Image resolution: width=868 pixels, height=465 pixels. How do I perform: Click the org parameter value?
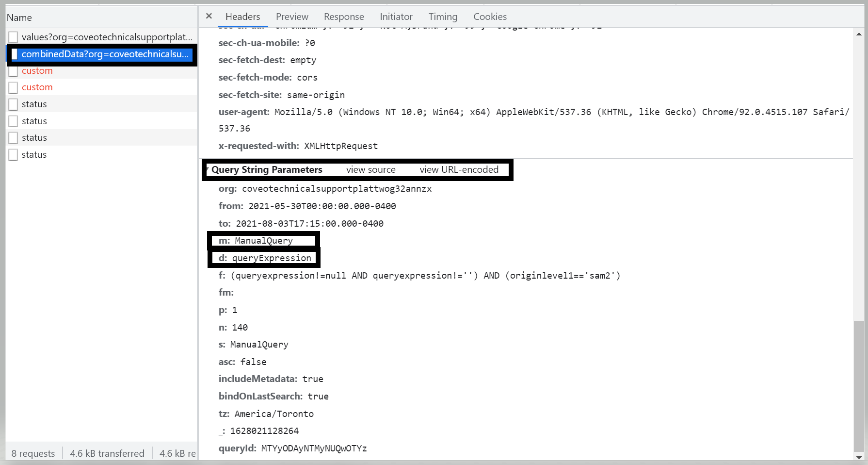point(337,189)
